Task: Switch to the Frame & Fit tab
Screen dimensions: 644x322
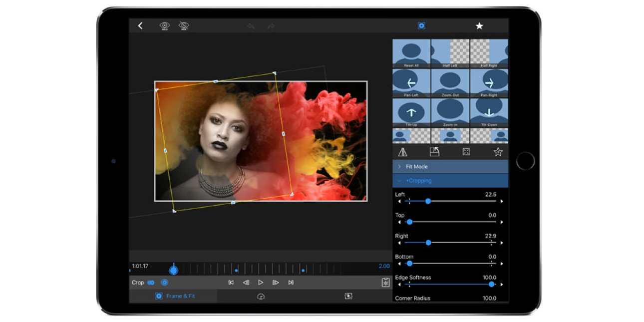Action: pyautogui.click(x=174, y=296)
